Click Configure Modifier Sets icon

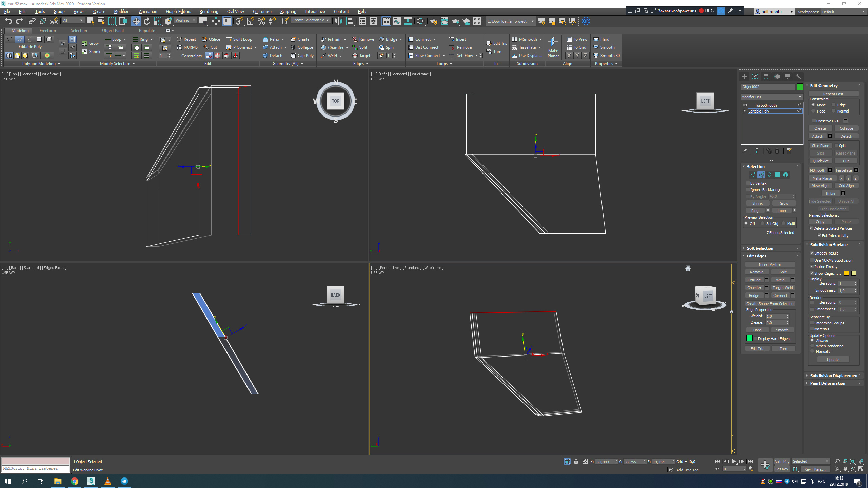789,151
